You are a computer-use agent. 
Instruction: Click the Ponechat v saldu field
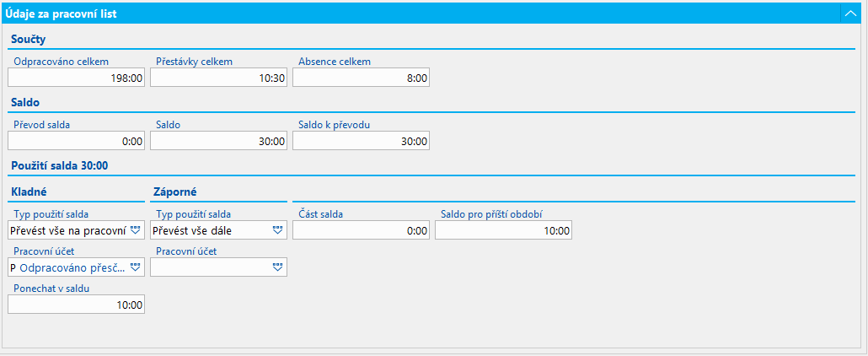tap(77, 305)
